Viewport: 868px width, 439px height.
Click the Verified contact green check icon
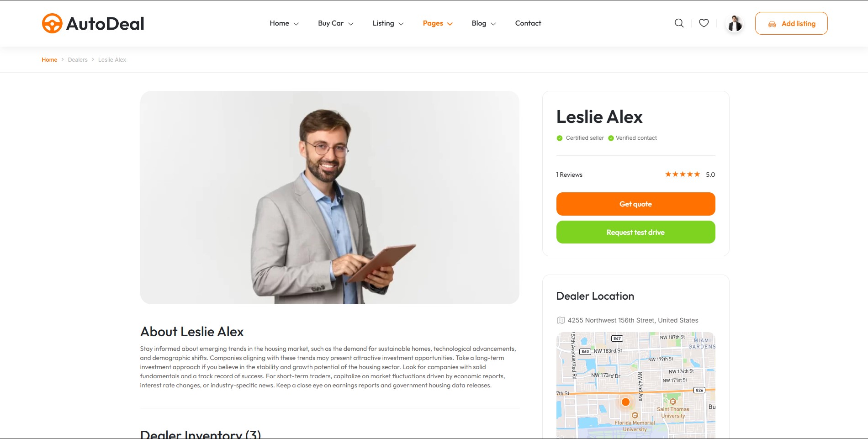[611, 138]
